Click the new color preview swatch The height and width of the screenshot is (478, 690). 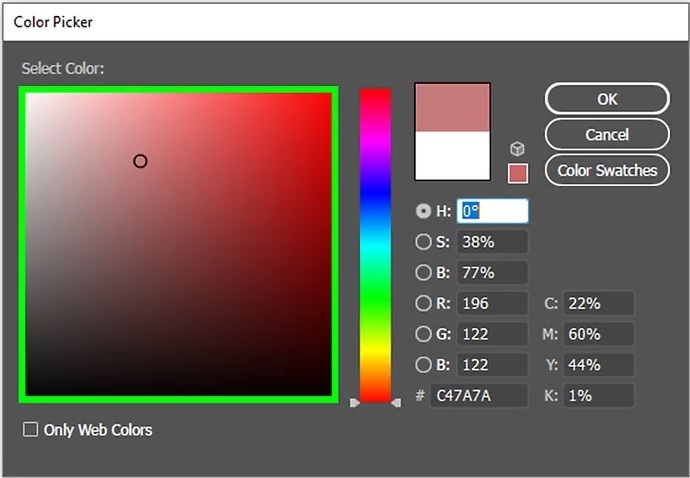tap(452, 107)
